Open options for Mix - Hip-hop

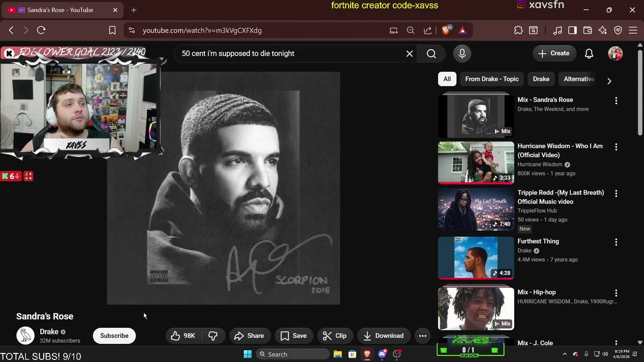(x=616, y=293)
